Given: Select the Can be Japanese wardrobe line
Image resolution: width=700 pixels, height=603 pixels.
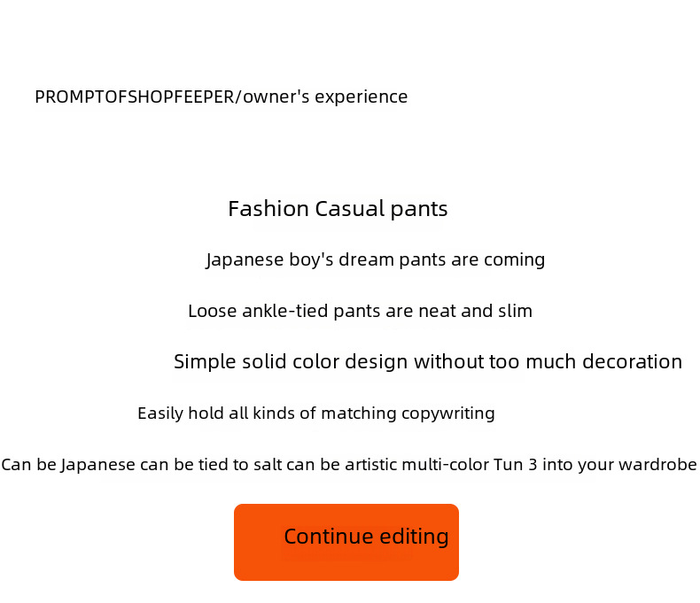Looking at the screenshot, I should coord(349,465).
